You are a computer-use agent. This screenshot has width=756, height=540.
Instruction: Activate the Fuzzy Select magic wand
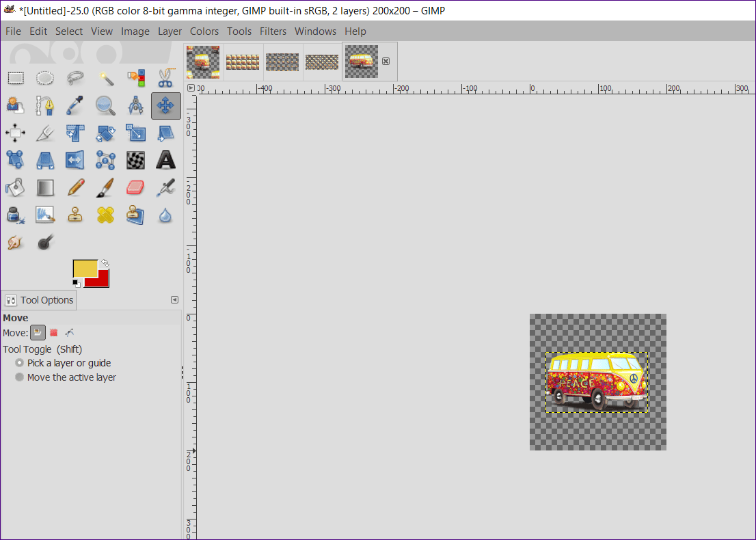pyautogui.click(x=105, y=78)
